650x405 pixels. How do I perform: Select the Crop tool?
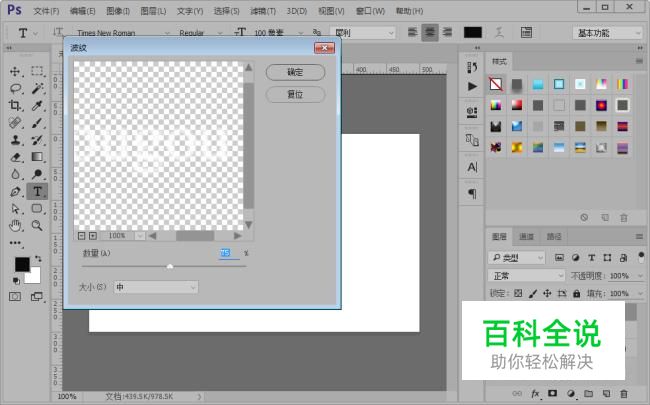pos(15,105)
